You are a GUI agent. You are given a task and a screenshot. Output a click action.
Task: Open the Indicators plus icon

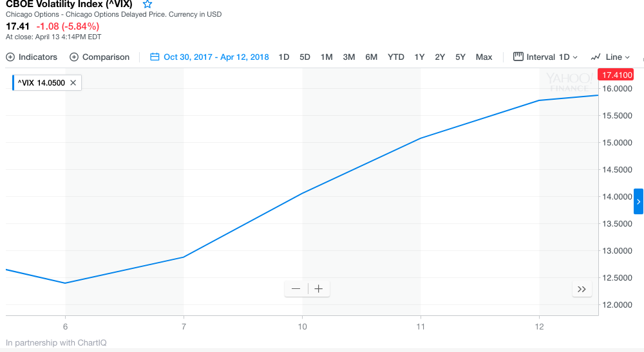[x=10, y=57]
